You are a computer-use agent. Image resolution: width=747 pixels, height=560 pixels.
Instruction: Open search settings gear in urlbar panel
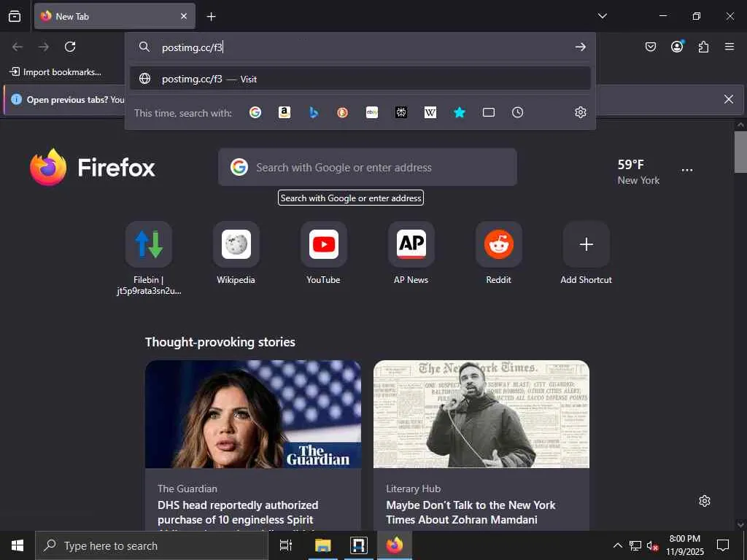pyautogui.click(x=580, y=112)
